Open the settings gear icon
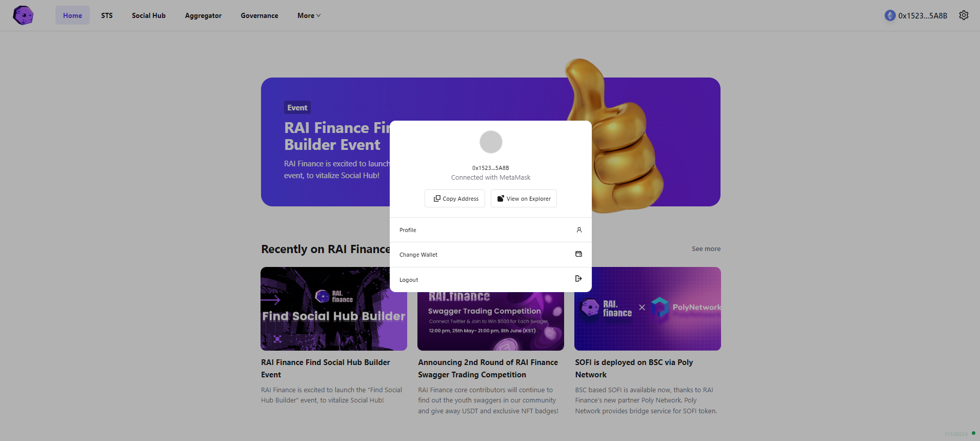The height and width of the screenshot is (441, 980). 964,15
